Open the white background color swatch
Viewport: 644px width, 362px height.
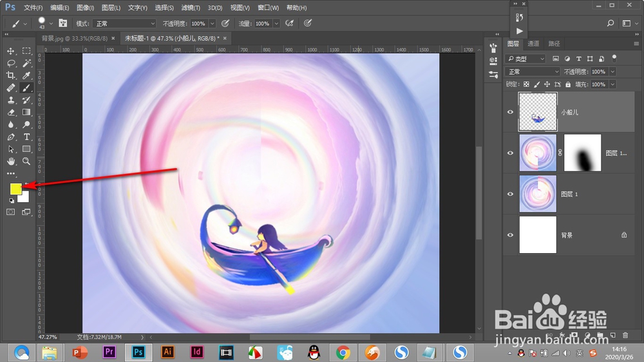tap(24, 199)
